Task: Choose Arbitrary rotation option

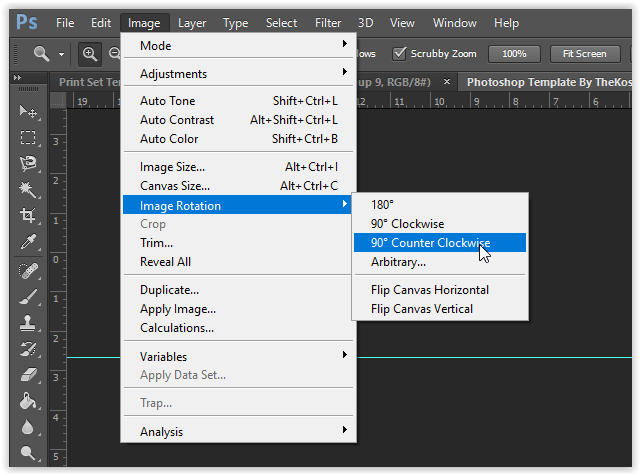Action: click(440, 262)
